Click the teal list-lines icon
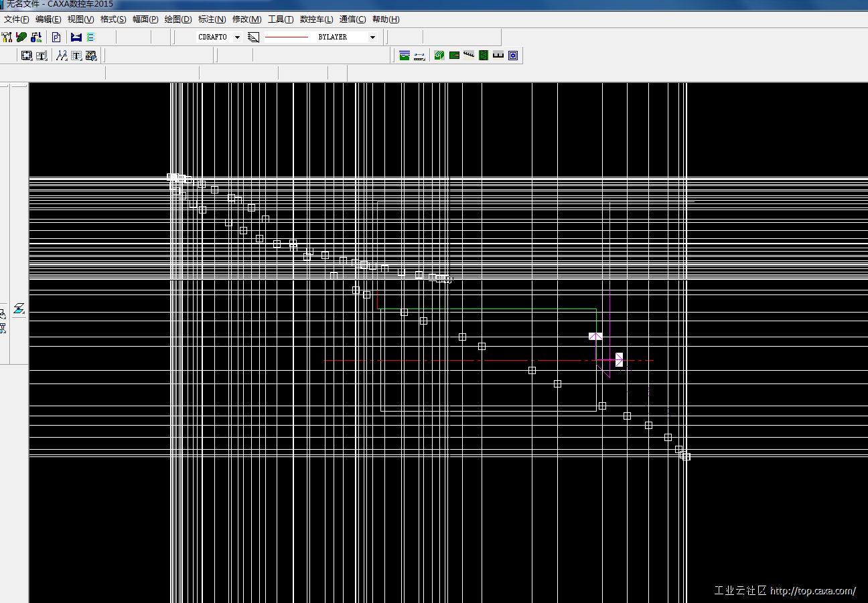The image size is (868, 603). (90, 37)
